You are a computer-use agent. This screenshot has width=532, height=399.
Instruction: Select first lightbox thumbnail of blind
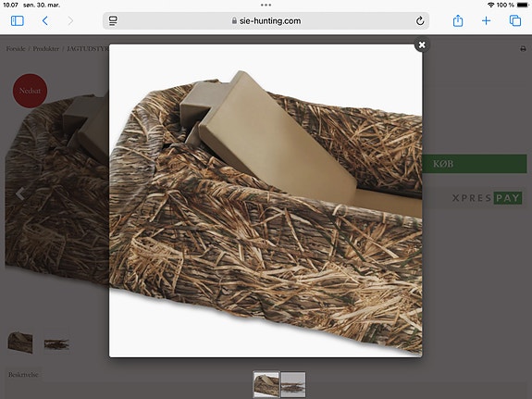click(x=266, y=384)
